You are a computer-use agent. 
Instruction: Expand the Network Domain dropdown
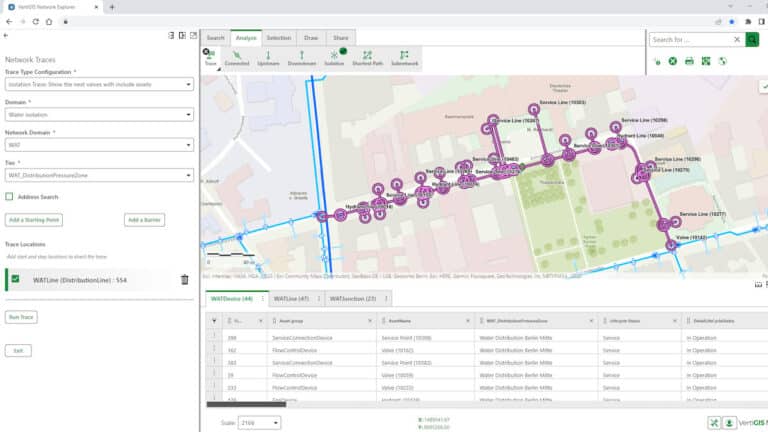tap(98, 145)
